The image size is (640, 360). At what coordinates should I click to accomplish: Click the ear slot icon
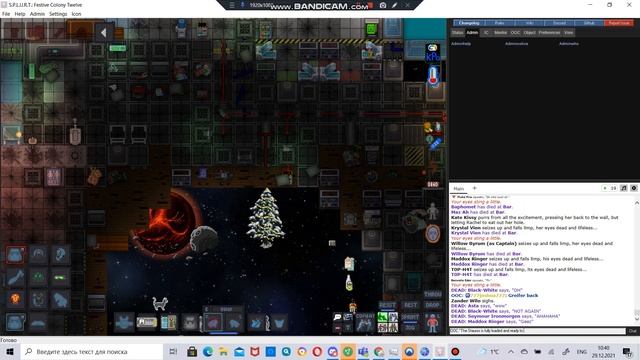60,255
